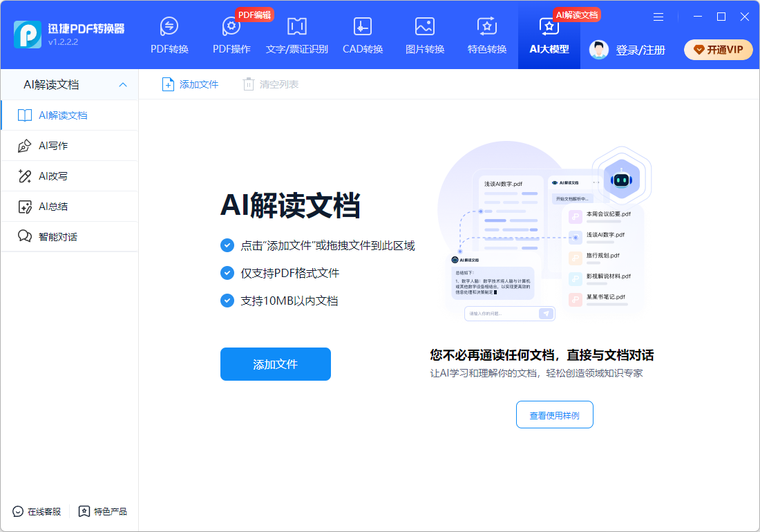Click the AI解读文档 red badge
This screenshot has height=532, width=760.
(577, 15)
